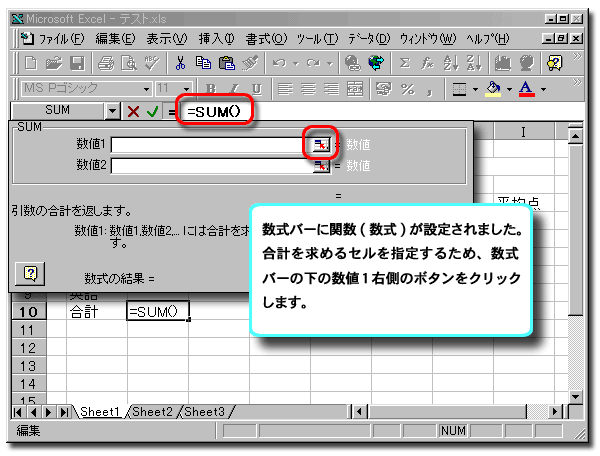Open the 挿入(I) menu
600x456 pixels.
(x=216, y=38)
